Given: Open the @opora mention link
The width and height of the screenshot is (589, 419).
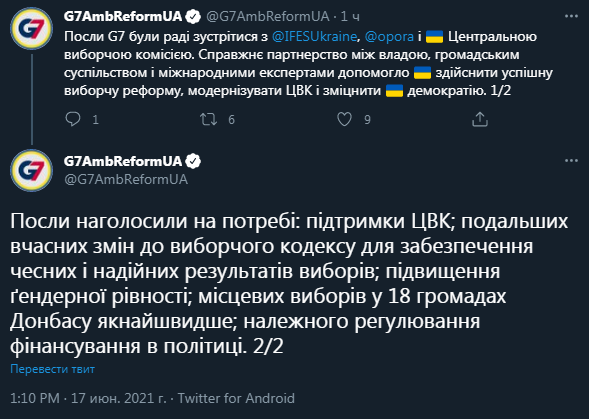Looking at the screenshot, I should tap(389, 36).
